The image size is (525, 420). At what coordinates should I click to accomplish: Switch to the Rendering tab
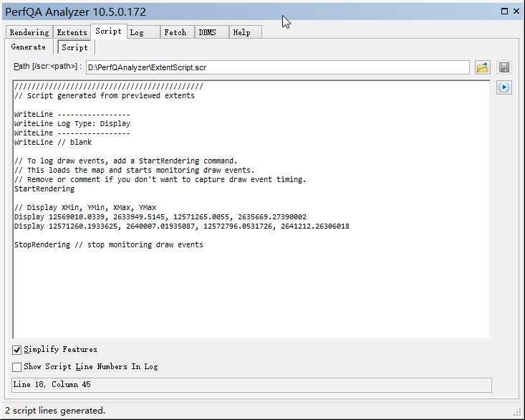(x=29, y=32)
